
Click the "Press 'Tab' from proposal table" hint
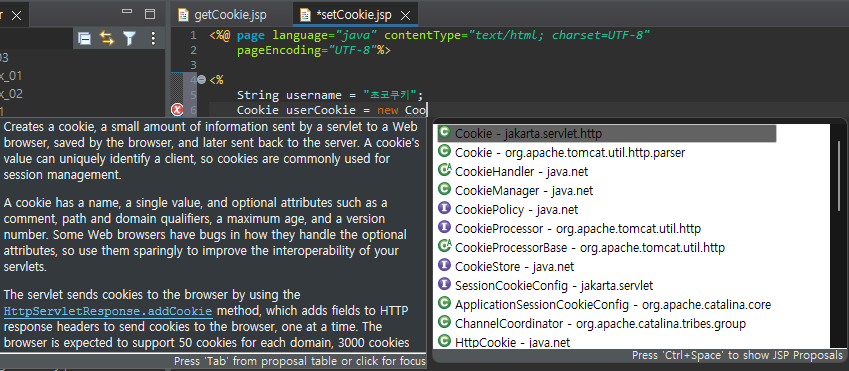(x=299, y=361)
